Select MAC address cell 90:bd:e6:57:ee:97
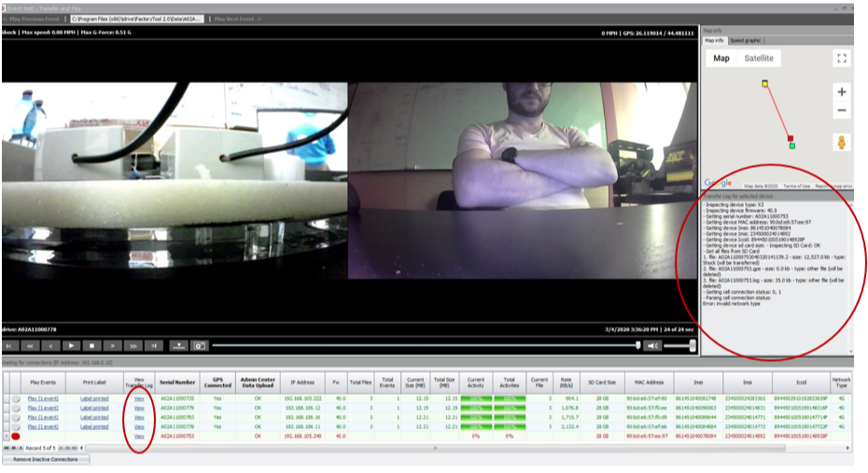The width and height of the screenshot is (868, 473). click(x=649, y=436)
